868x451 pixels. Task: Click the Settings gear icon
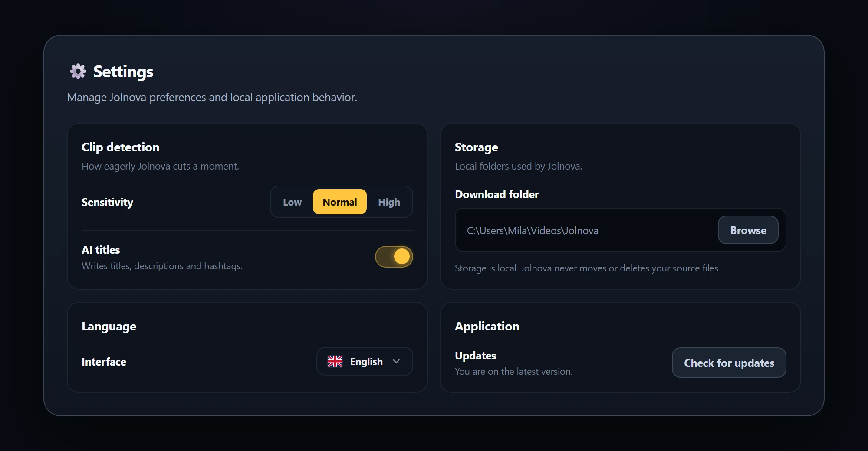pos(78,72)
